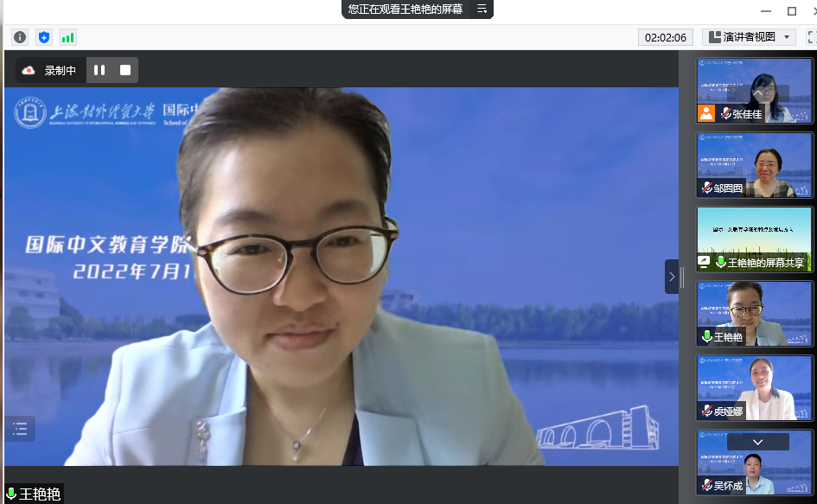Open the meeting info icon
817x504 pixels.
click(x=20, y=37)
